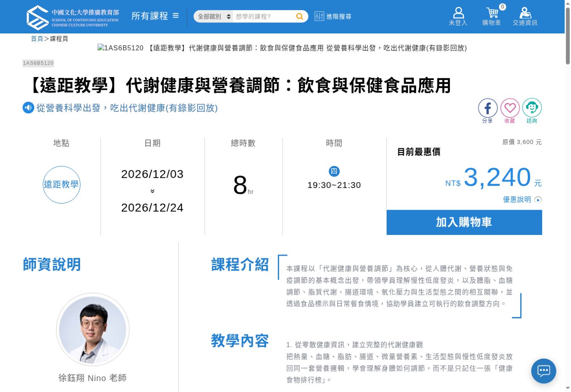The image size is (571, 392).
Task: Click the end date 2026/12/24
Action: (x=152, y=207)
